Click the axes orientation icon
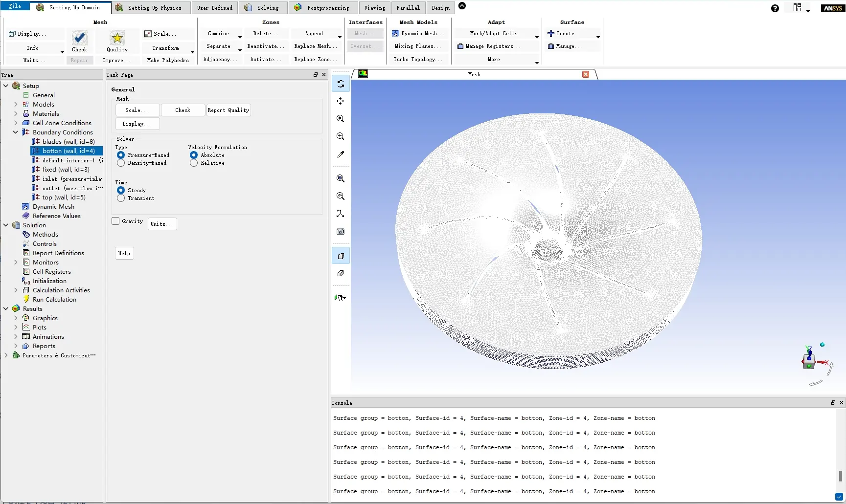Viewport: 846px width, 504px height. point(341,214)
